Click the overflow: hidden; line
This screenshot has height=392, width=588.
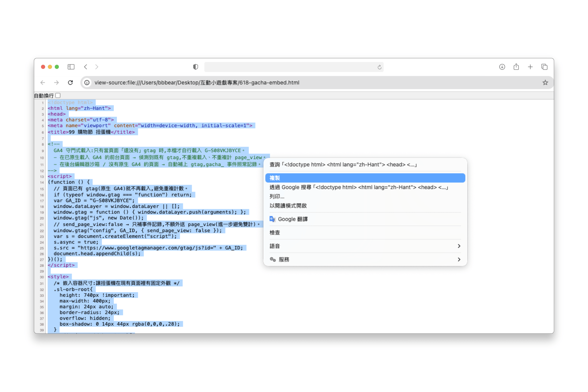click(85, 318)
